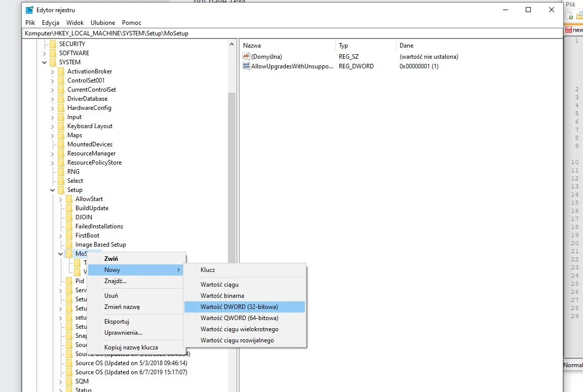583x392 pixels.
Task: Click the registry path address bar
Action: pyautogui.click(x=152, y=33)
